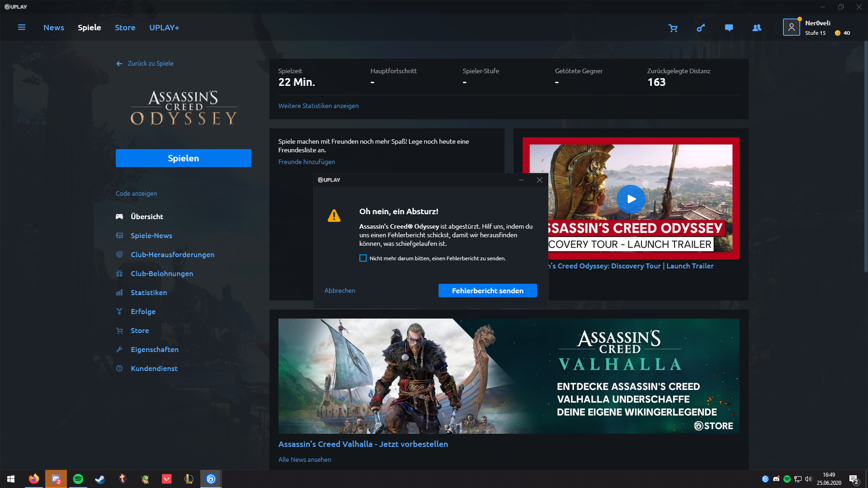
Task: Open Club-Herausforderungen in the sidebar
Action: pos(172,254)
